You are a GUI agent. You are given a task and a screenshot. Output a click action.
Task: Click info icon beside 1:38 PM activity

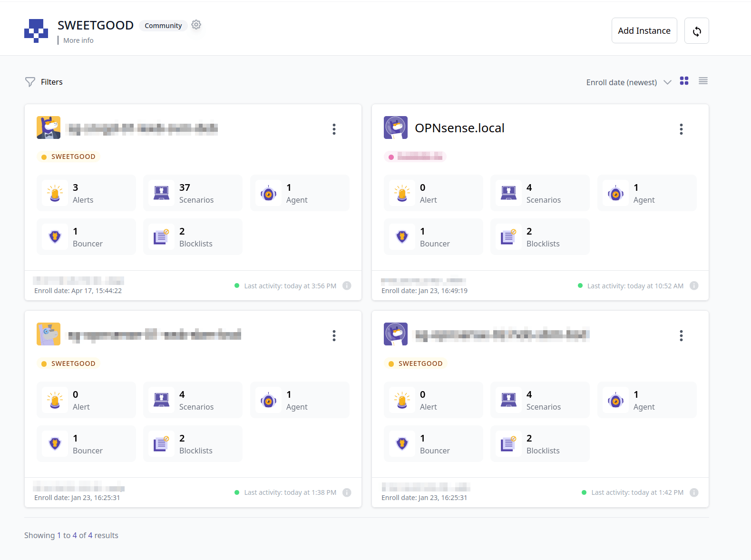(347, 492)
